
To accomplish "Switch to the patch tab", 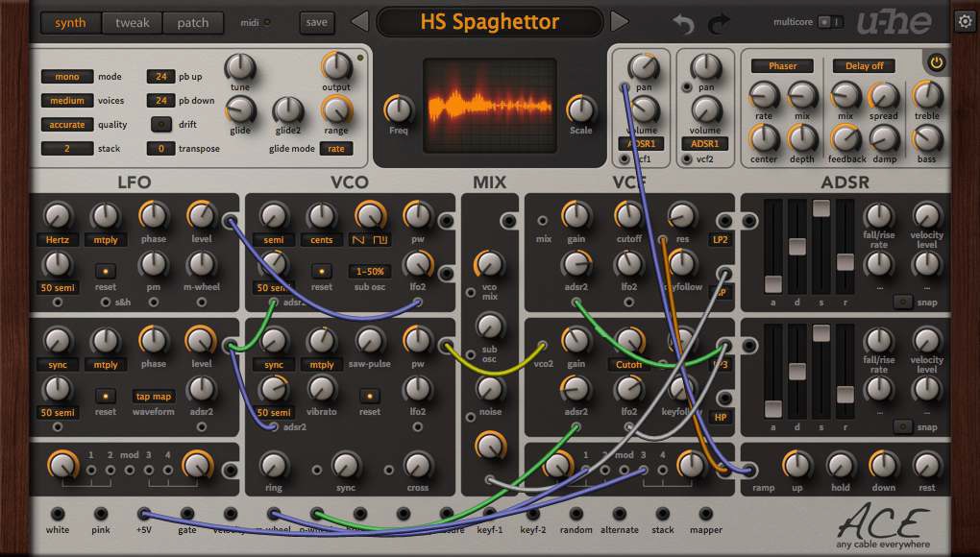I will [x=193, y=23].
